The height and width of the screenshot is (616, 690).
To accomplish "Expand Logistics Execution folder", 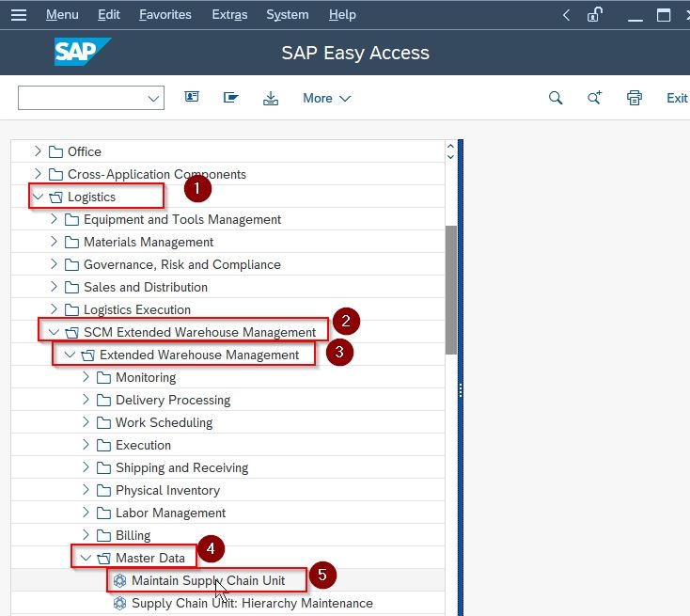I will [x=54, y=309].
